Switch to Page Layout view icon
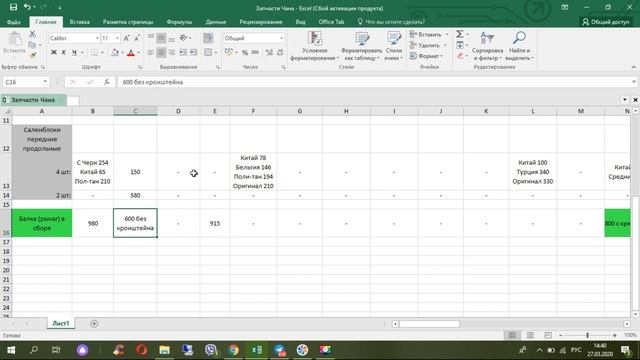 point(530,335)
